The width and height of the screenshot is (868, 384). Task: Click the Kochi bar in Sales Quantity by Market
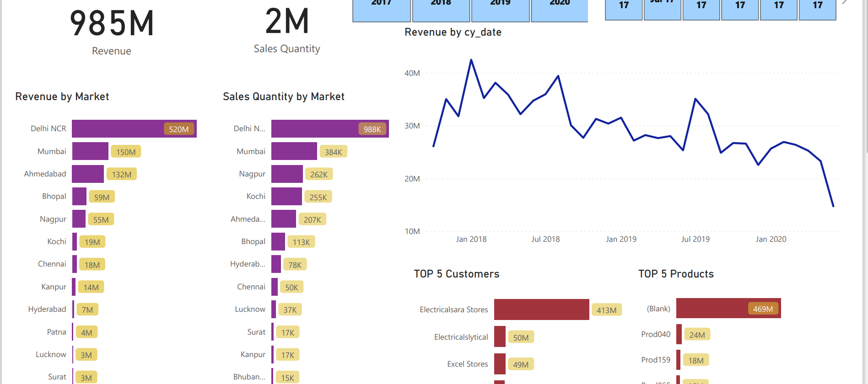point(286,196)
